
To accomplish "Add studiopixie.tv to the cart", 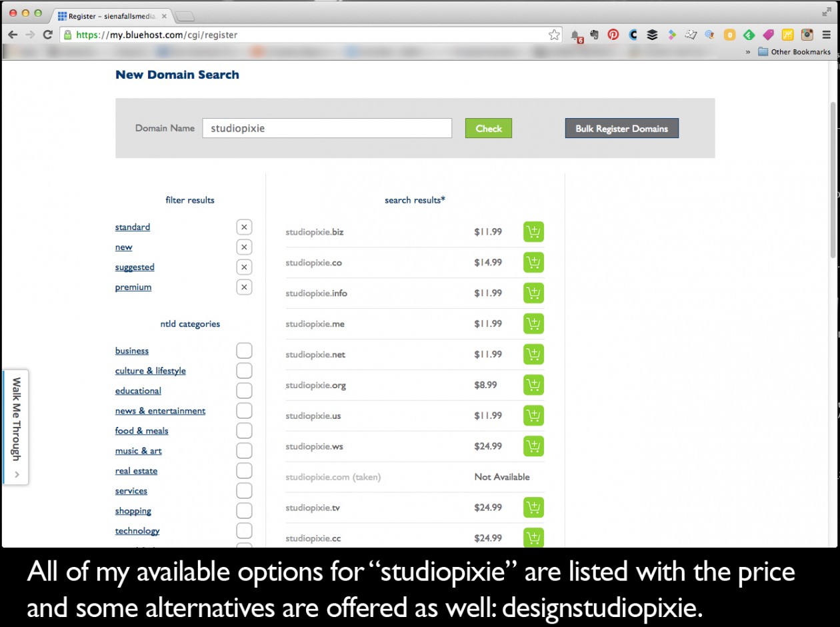I will point(533,508).
